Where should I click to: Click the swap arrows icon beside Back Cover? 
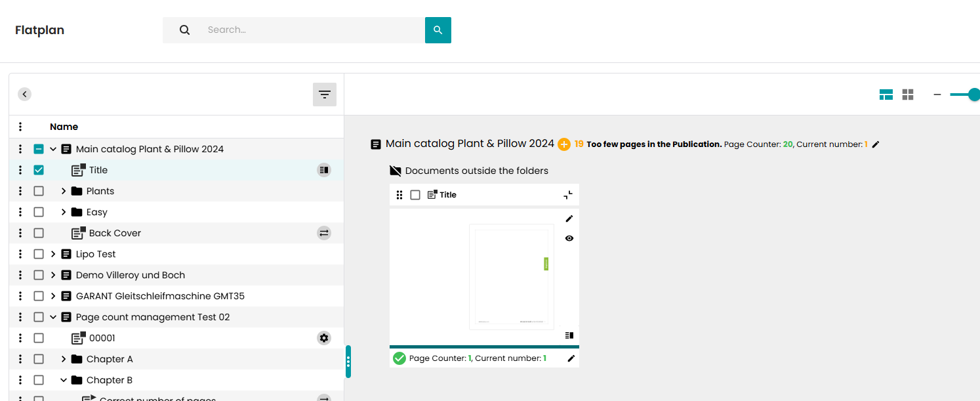coord(323,232)
